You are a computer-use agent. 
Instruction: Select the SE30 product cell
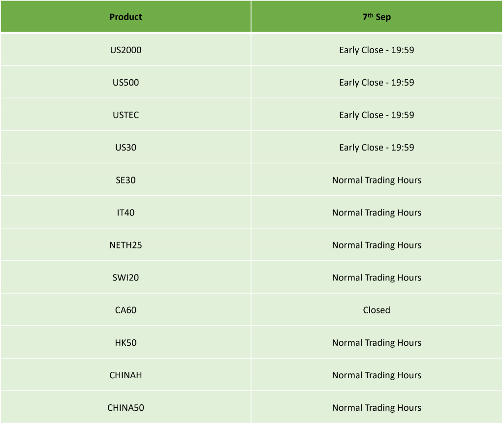click(x=126, y=180)
